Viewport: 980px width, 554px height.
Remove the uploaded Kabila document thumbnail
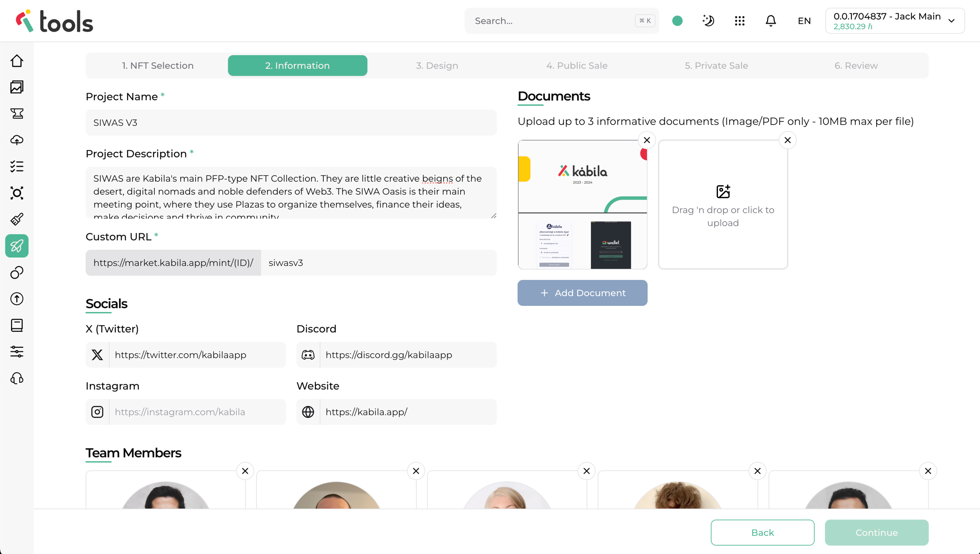[647, 140]
